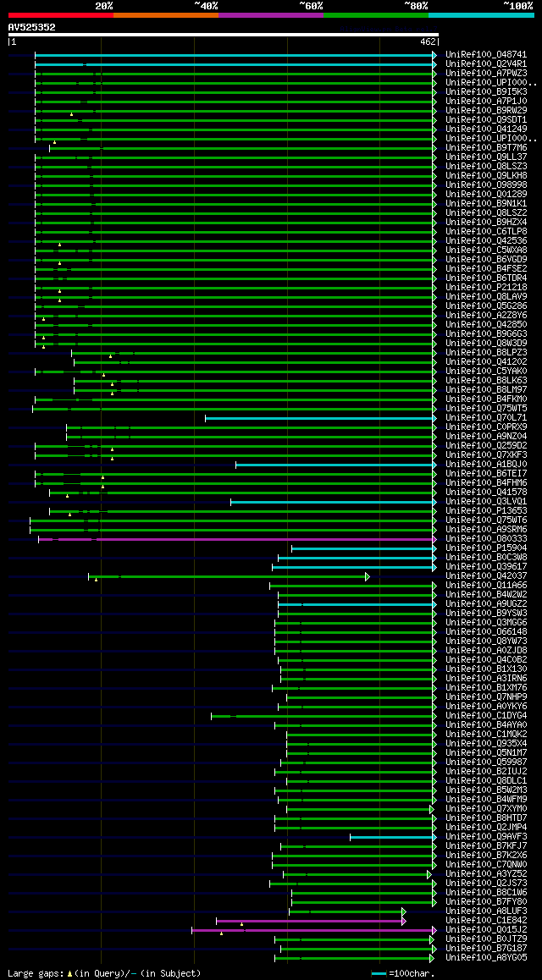Select the UniRef100_Q42850 label
This screenshot has width=542, height=980.
pos(486,325)
